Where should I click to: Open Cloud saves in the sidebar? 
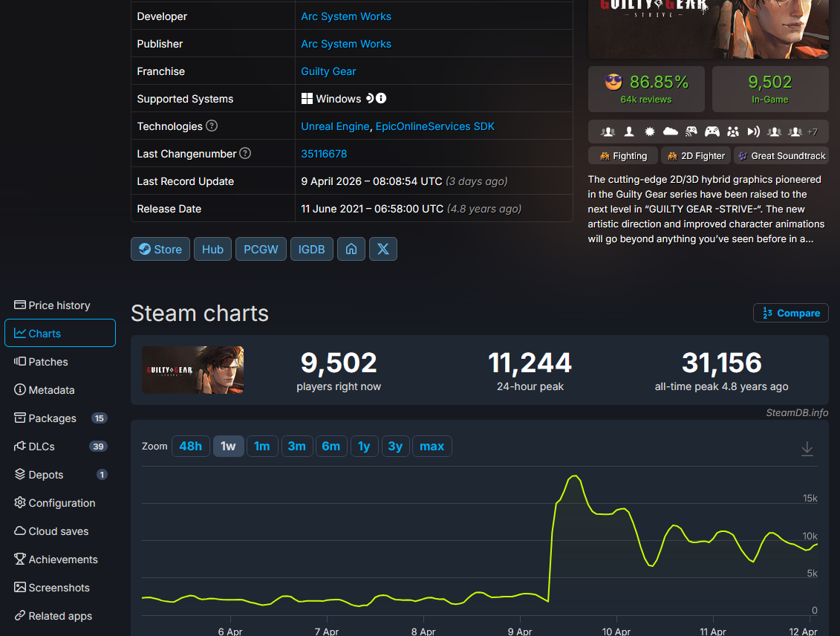60,531
